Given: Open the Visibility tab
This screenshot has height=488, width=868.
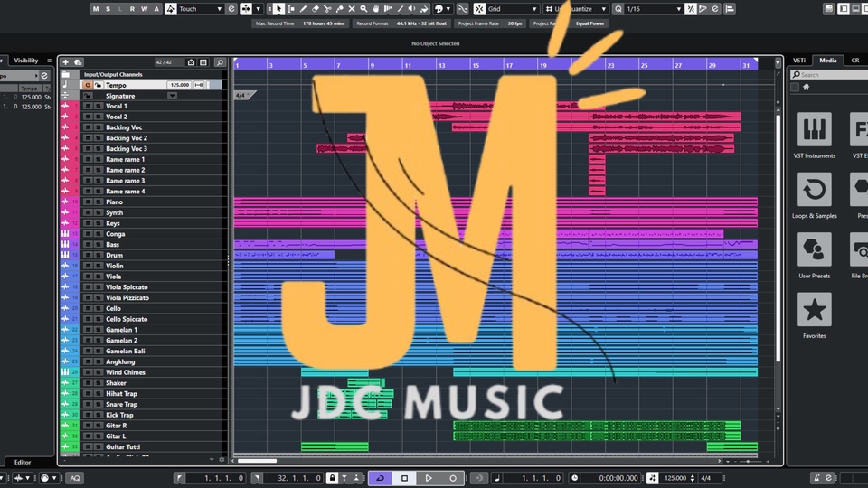Looking at the screenshot, I should tap(26, 61).
